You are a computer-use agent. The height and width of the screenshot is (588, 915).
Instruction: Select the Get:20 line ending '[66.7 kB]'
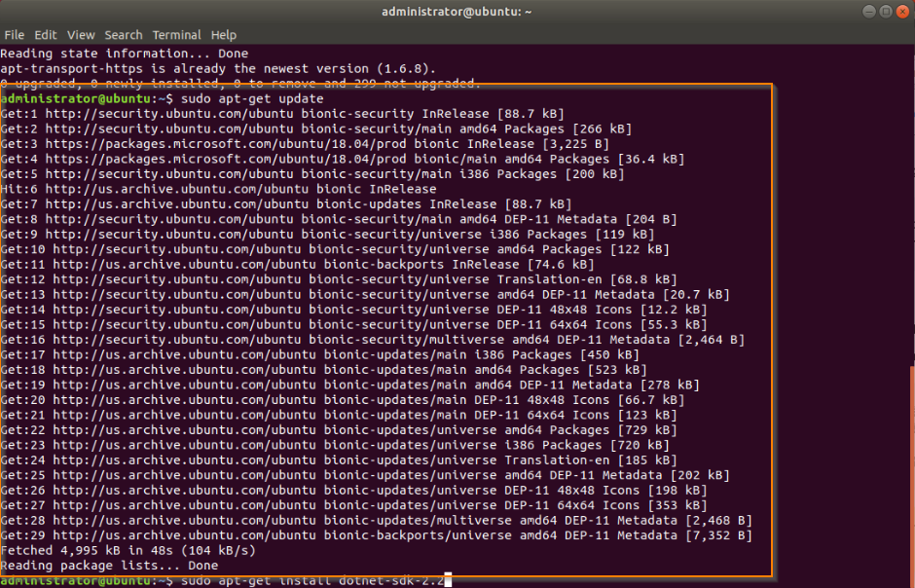click(x=343, y=401)
